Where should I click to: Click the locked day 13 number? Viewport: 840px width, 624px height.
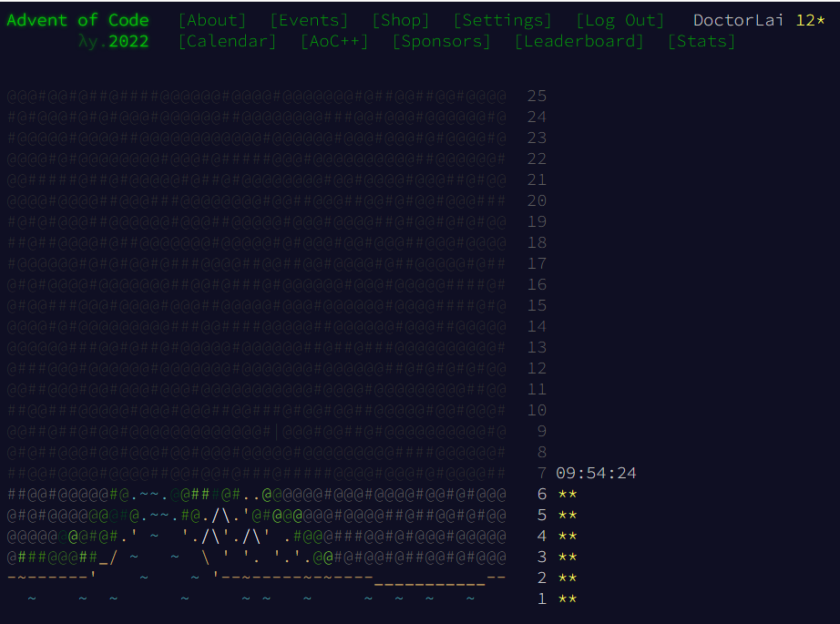[x=537, y=347]
